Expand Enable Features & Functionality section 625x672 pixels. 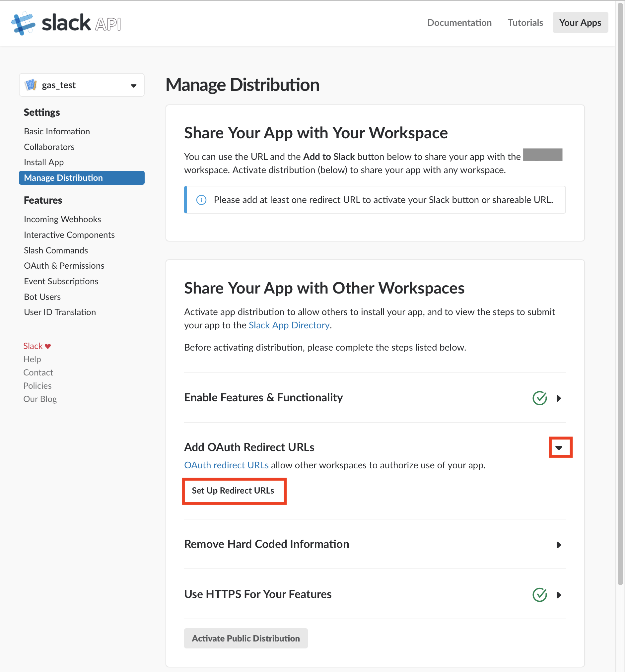558,398
